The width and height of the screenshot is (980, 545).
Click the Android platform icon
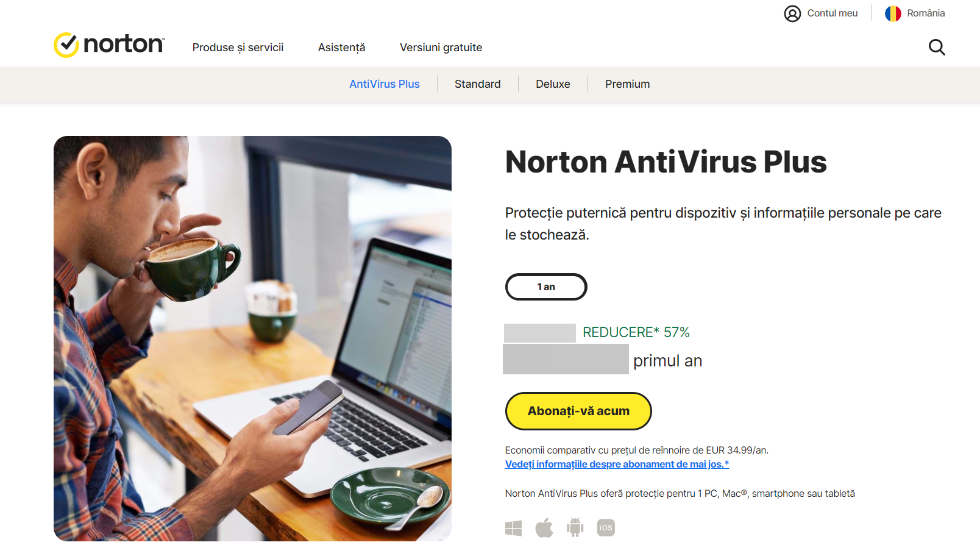pyautogui.click(x=575, y=527)
